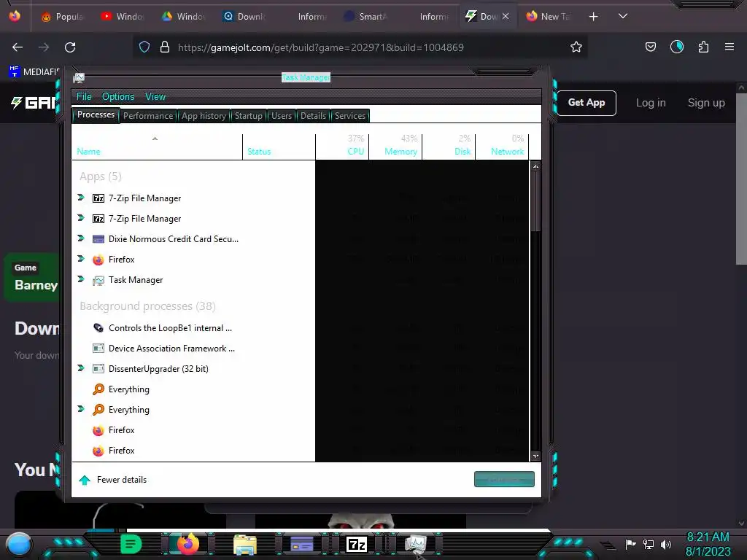Open File Explorer from taskbar

tap(245, 544)
